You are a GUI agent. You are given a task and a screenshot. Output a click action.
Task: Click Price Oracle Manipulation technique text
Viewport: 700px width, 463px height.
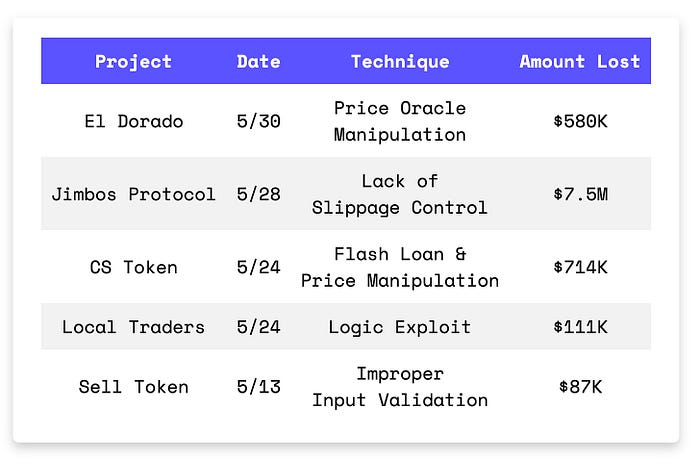point(400,121)
